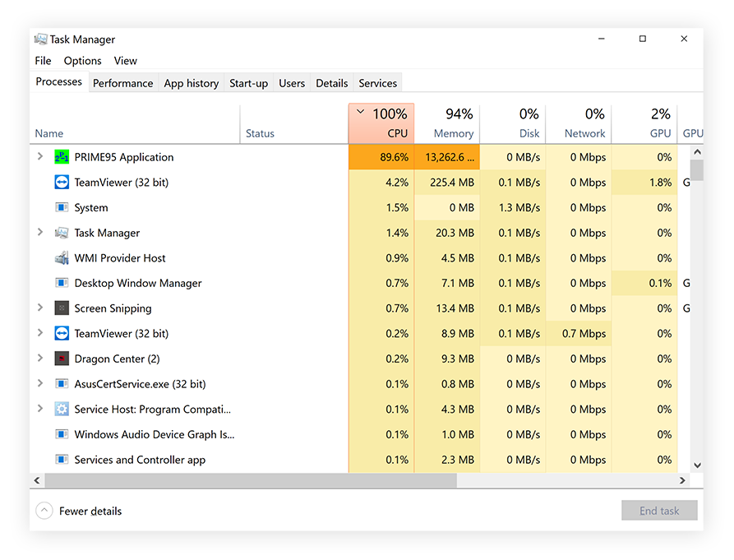Maximize the Task Manager window

click(643, 39)
